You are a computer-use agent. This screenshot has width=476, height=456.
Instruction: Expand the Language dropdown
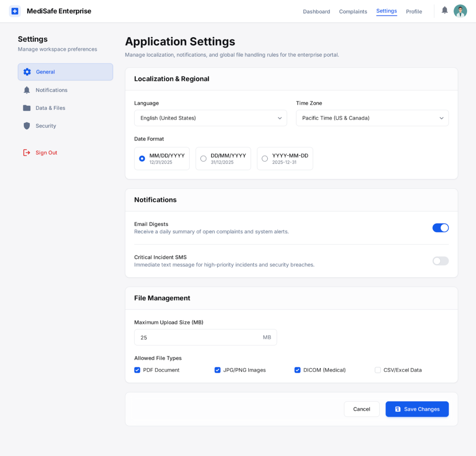211,118
